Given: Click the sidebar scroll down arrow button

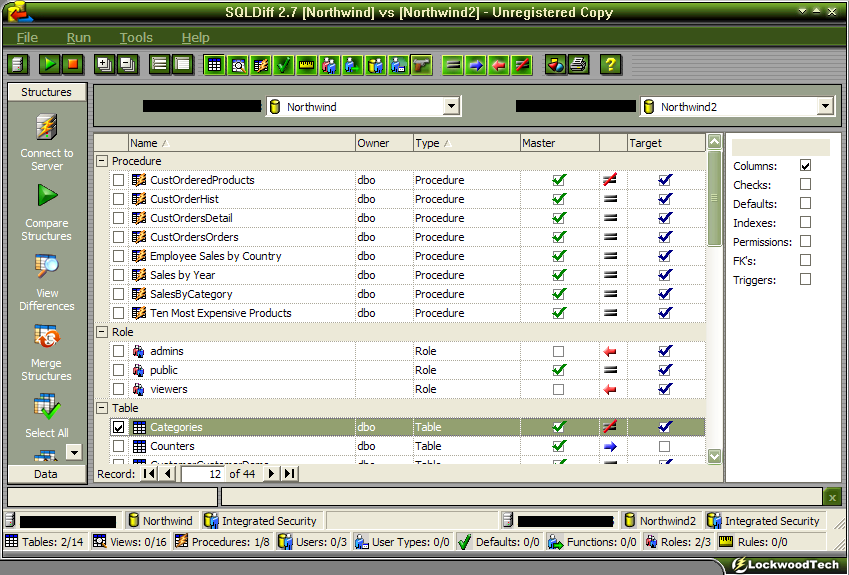Looking at the screenshot, I should pyautogui.click(x=74, y=452).
